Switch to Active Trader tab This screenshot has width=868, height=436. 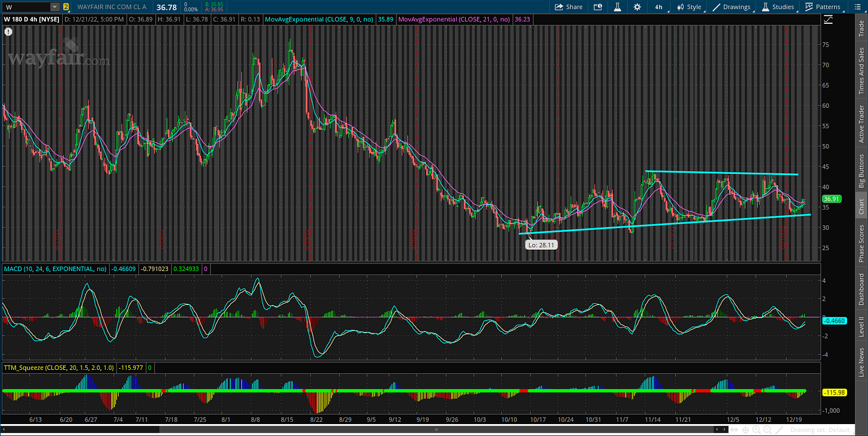[861, 124]
